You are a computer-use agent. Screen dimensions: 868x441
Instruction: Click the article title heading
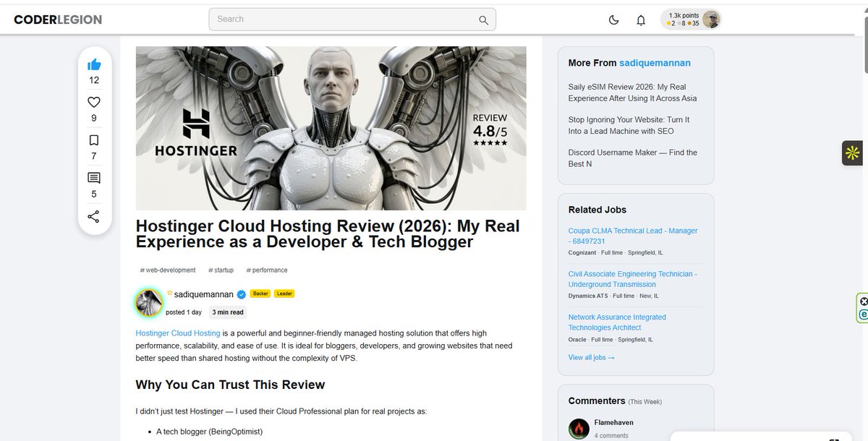click(x=328, y=234)
